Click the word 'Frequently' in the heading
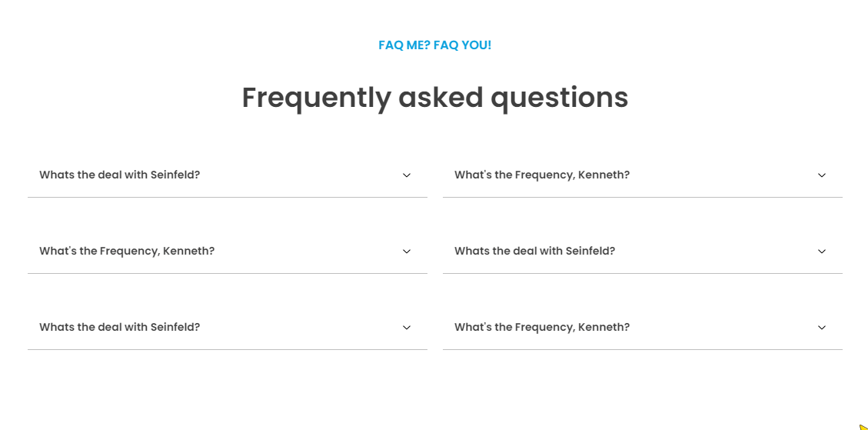This screenshot has width=868, height=430. 317,98
